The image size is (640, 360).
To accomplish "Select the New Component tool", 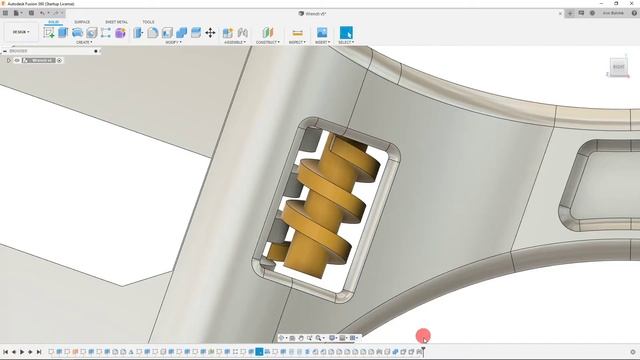I will [228, 33].
